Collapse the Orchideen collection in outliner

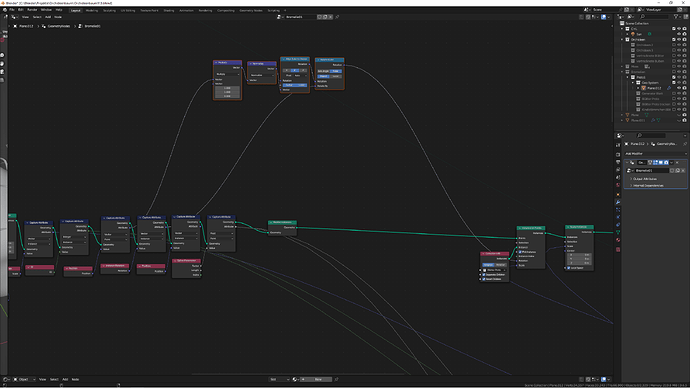pyautogui.click(x=622, y=40)
